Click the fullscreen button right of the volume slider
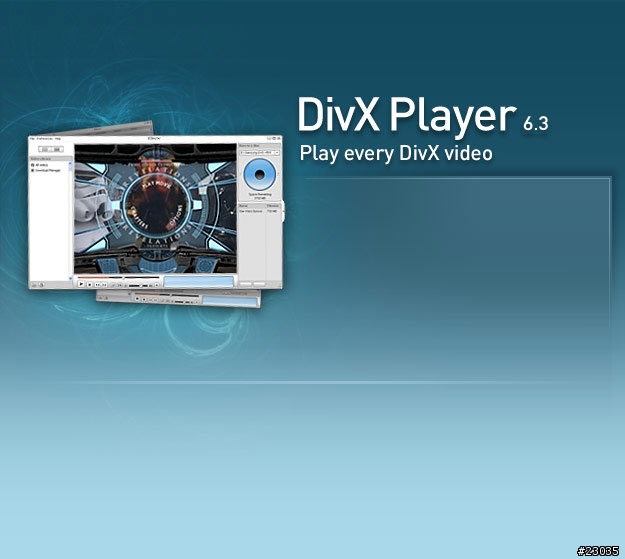Screen dimensions: 625x559 click(x=157, y=285)
